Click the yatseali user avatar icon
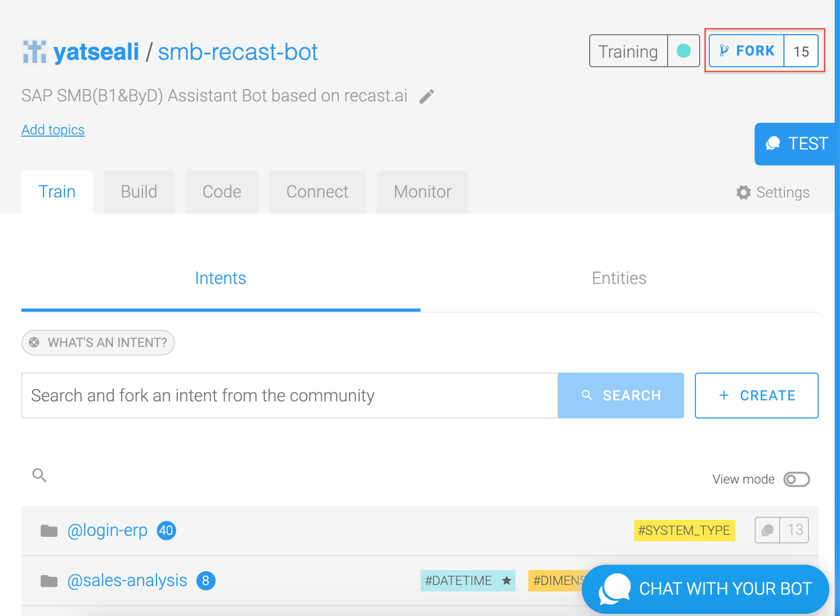This screenshot has height=616, width=840. pos(34,52)
